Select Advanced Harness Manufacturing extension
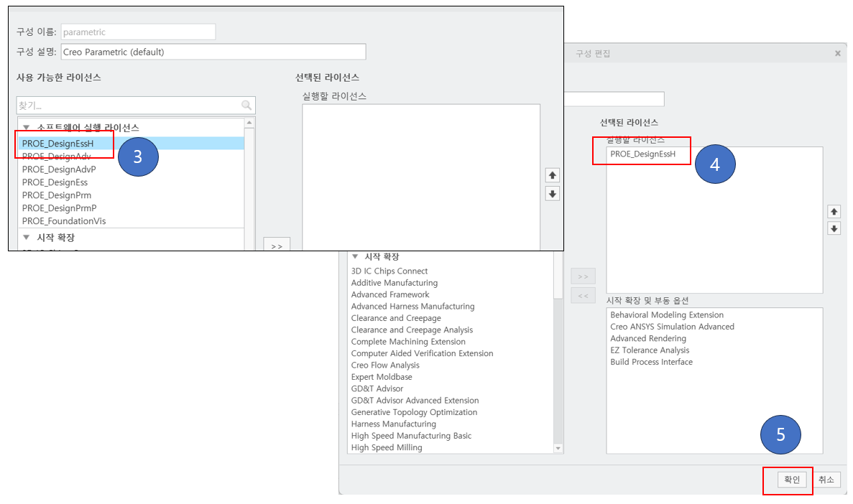Screen dimensions: 853x504 click(412, 306)
